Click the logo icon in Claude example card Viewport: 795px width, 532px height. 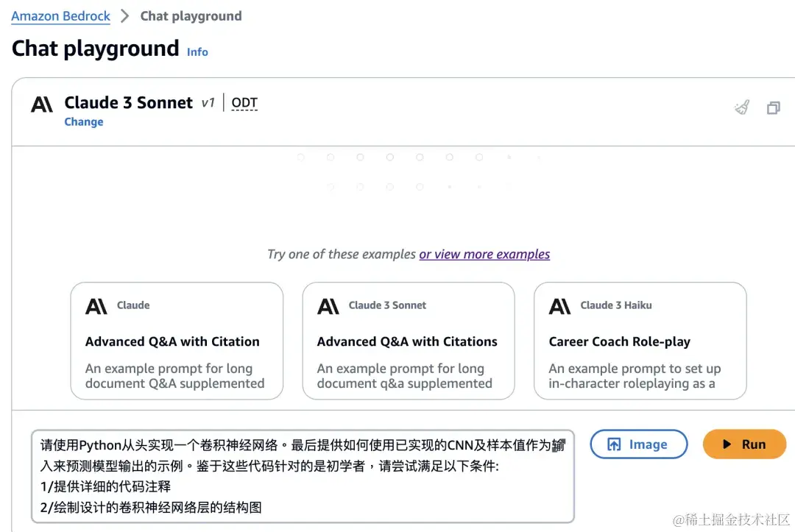[96, 306]
